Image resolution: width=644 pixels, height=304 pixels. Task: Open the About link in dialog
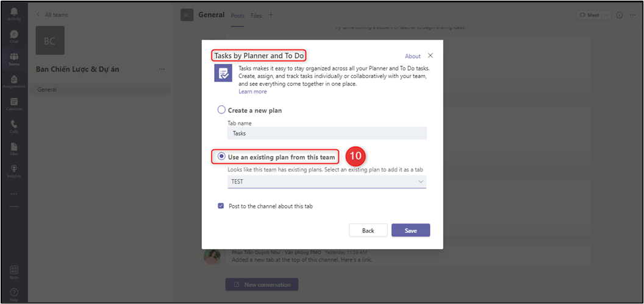pos(413,56)
